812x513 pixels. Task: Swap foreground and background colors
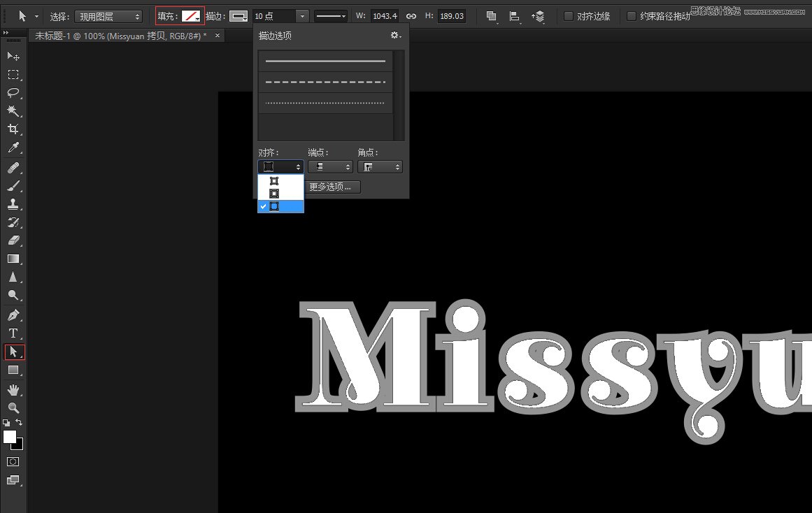[19, 422]
